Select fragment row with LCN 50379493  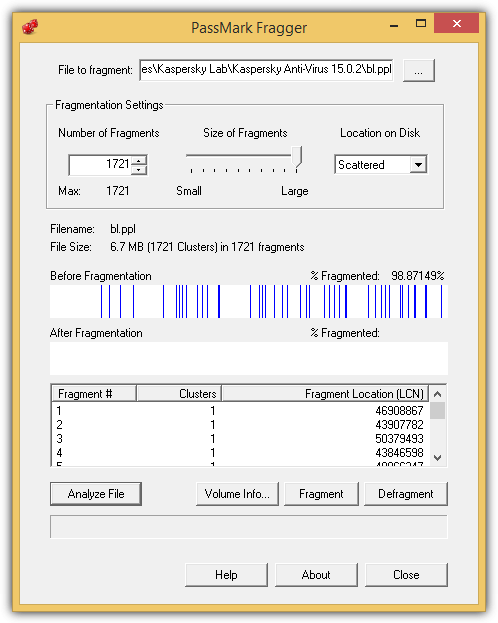(240, 439)
